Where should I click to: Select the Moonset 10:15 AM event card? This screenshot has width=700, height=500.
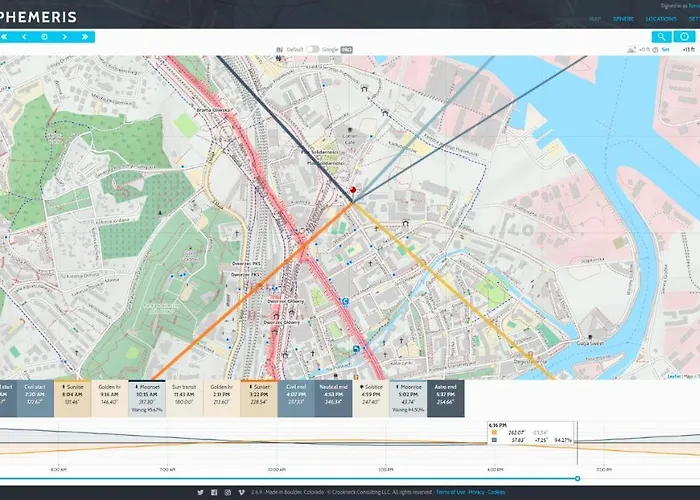[147, 394]
